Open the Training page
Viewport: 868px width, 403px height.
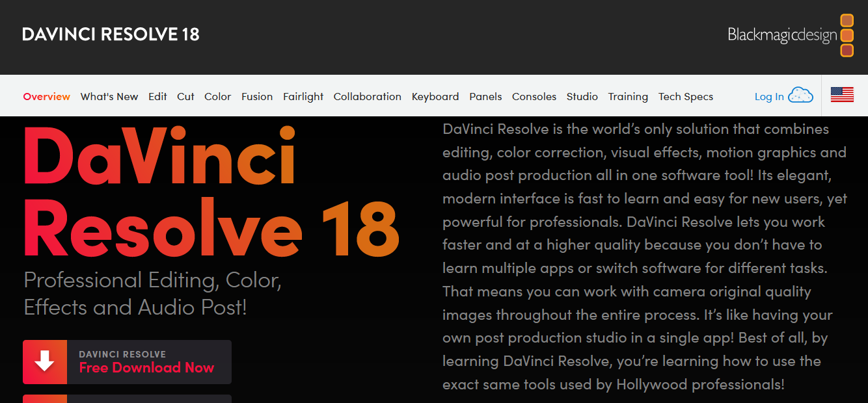click(x=628, y=96)
